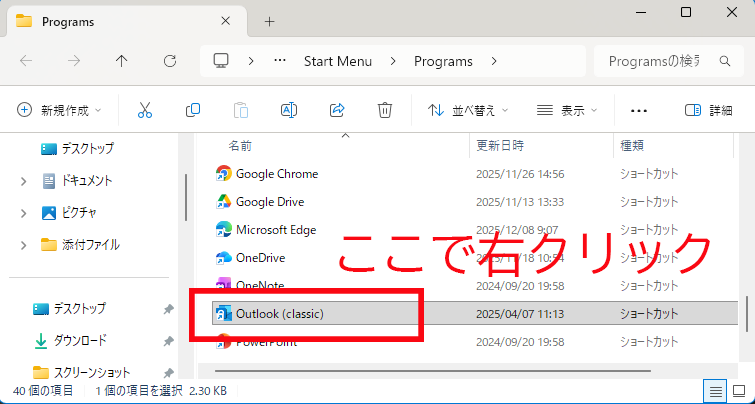Click the 2025/11/26 14:56 date cell
This screenshot has height=404, width=755.
coord(520,174)
